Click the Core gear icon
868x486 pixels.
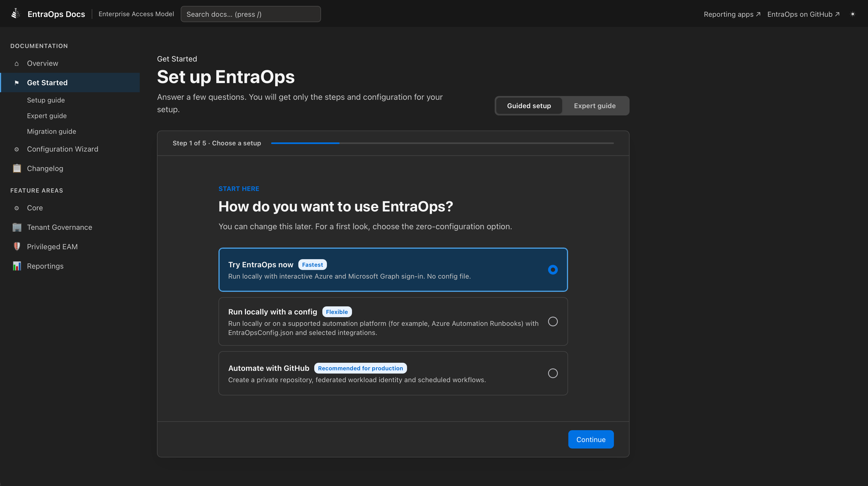[16, 208]
